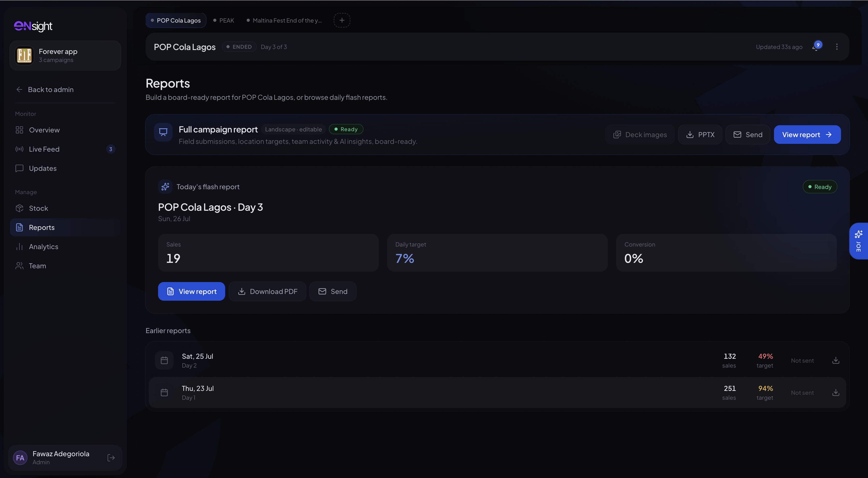Click "Not sent" on the Thu, 23 Jul row

[x=802, y=392]
